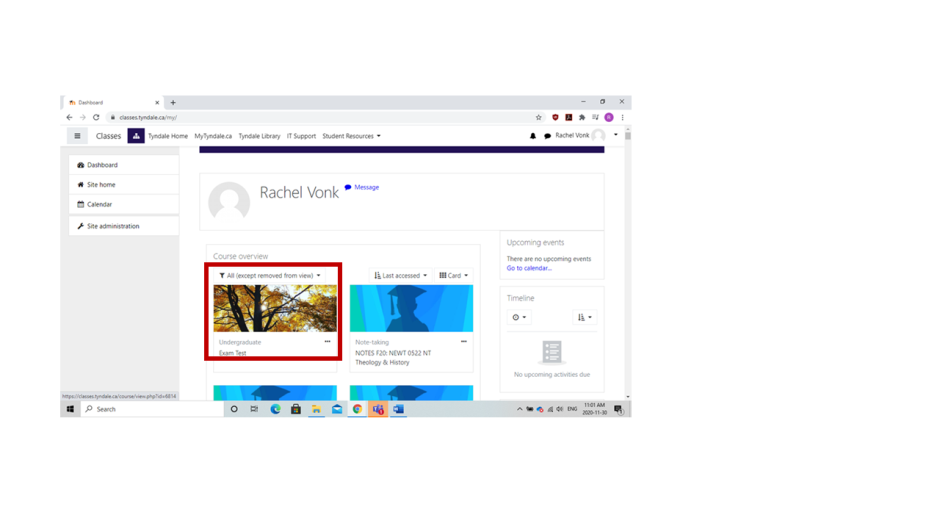Click the NOTES F20 graduate course thumbnail
The image size is (940, 529).
point(411,308)
